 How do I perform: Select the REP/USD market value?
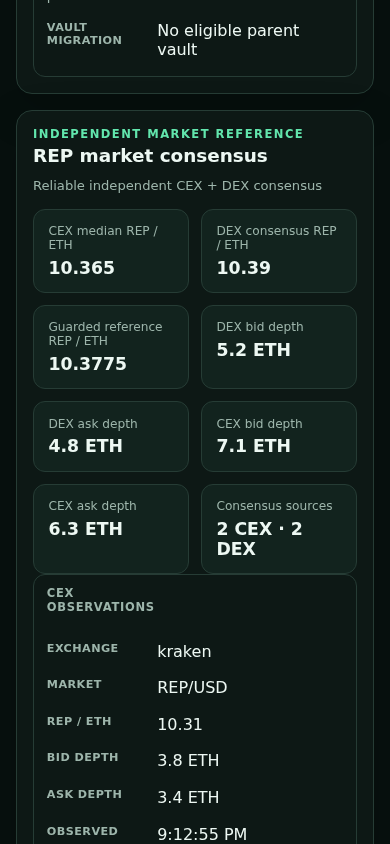point(192,687)
